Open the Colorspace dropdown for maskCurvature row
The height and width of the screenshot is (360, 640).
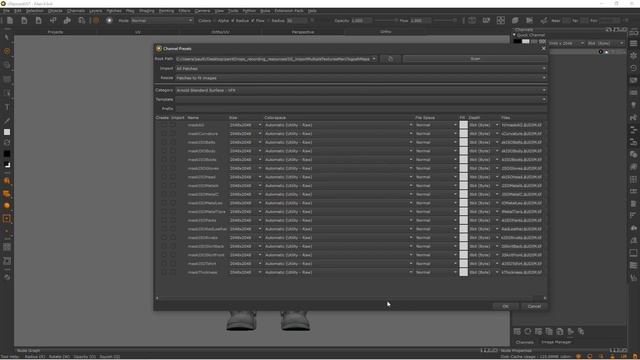click(x=339, y=133)
